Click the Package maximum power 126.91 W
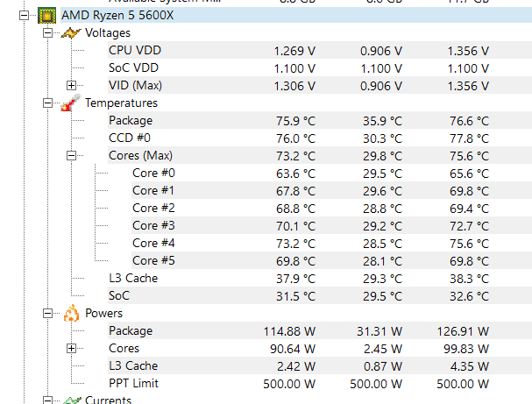The height and width of the screenshot is (404, 532). [463, 331]
